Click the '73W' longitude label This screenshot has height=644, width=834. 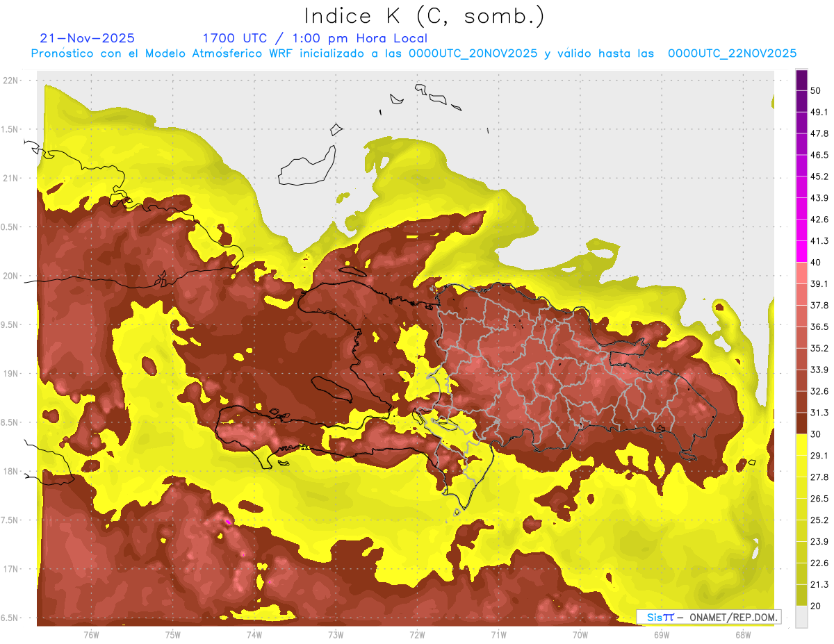pos(336,634)
